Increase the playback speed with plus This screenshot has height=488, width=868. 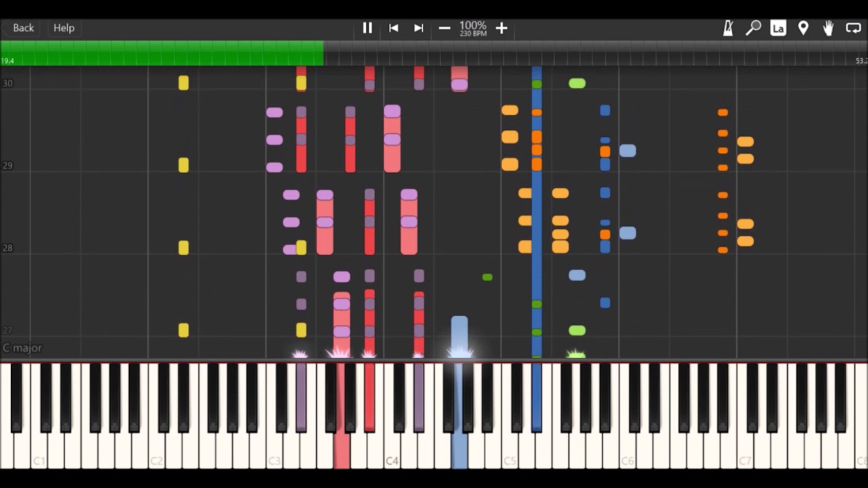[x=502, y=28]
